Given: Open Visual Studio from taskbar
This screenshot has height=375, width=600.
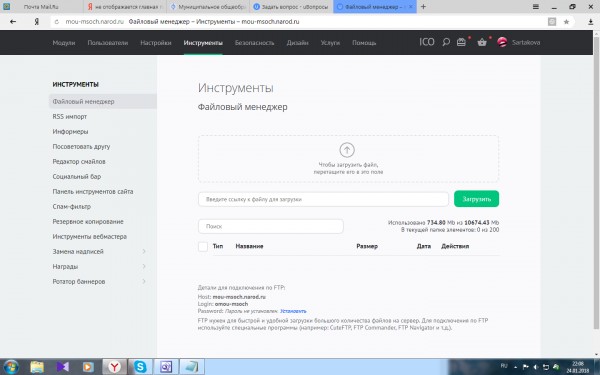Looking at the screenshot, I should tap(62, 367).
